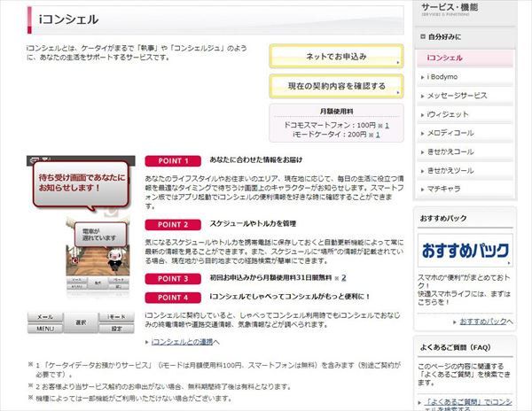Screen dimensions: 532x411
Task: Open footnote 2 link beside POINT 3
Action: [344, 278]
